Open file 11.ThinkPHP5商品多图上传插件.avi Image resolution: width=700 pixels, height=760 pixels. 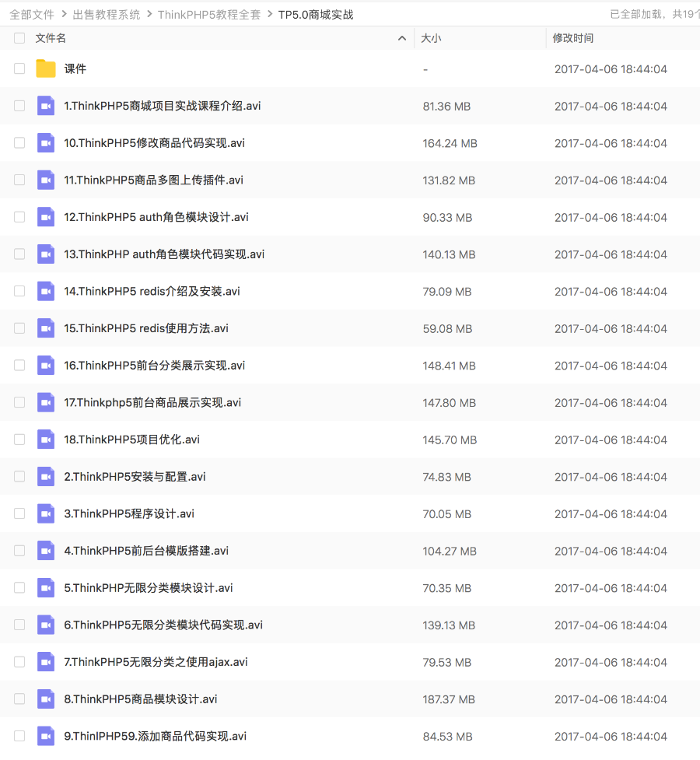[x=154, y=180]
